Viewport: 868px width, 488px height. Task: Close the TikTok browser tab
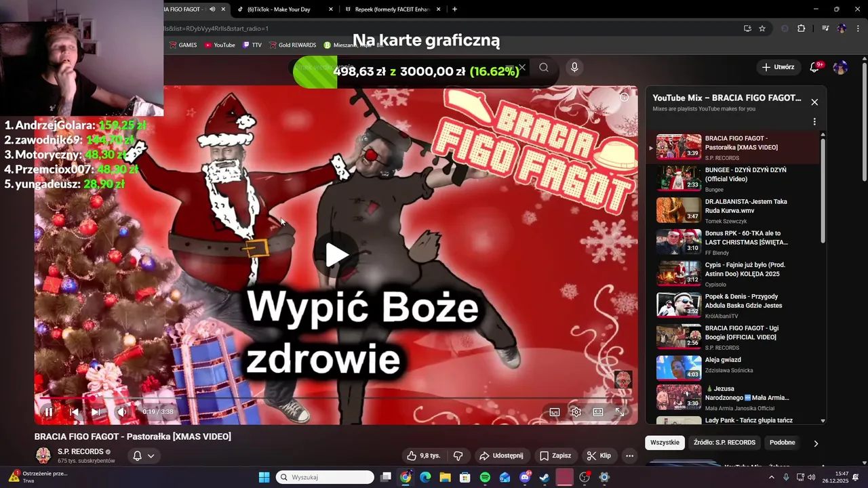tap(331, 9)
